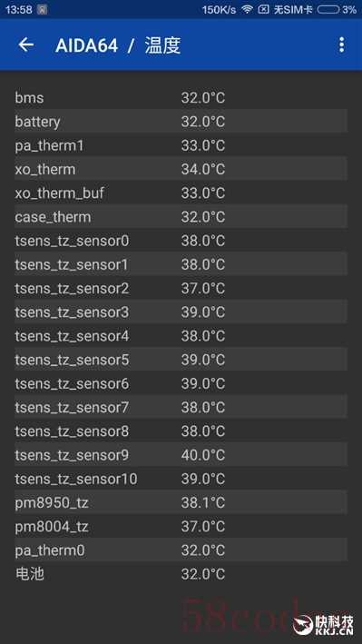
Task: Tap the back arrow in header
Action: [x=25, y=45]
